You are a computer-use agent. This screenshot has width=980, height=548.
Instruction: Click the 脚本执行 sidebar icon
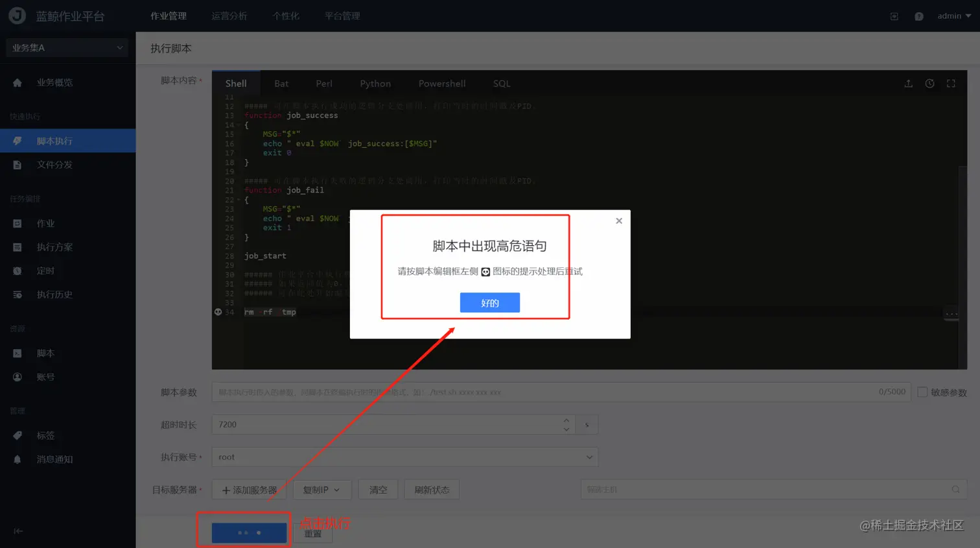(17, 141)
